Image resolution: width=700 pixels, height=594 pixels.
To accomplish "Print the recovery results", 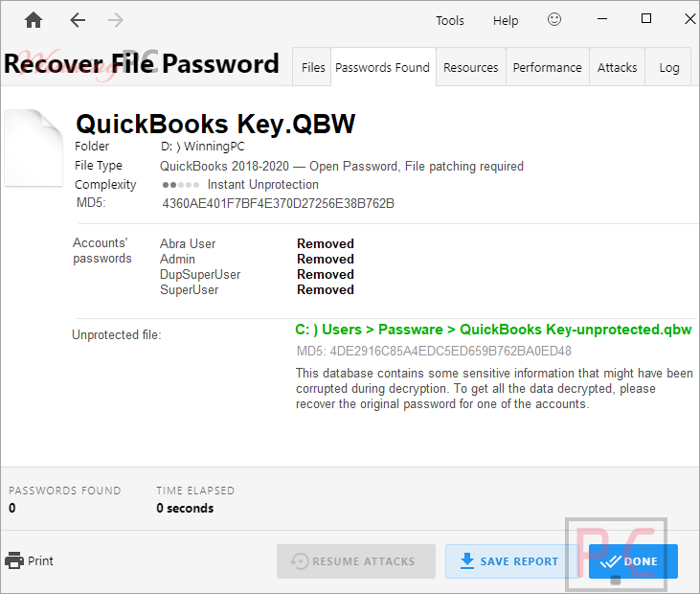I will pyautogui.click(x=29, y=560).
